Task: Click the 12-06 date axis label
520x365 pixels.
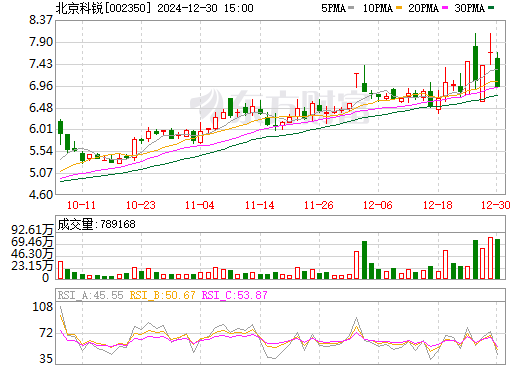Action: coord(378,205)
